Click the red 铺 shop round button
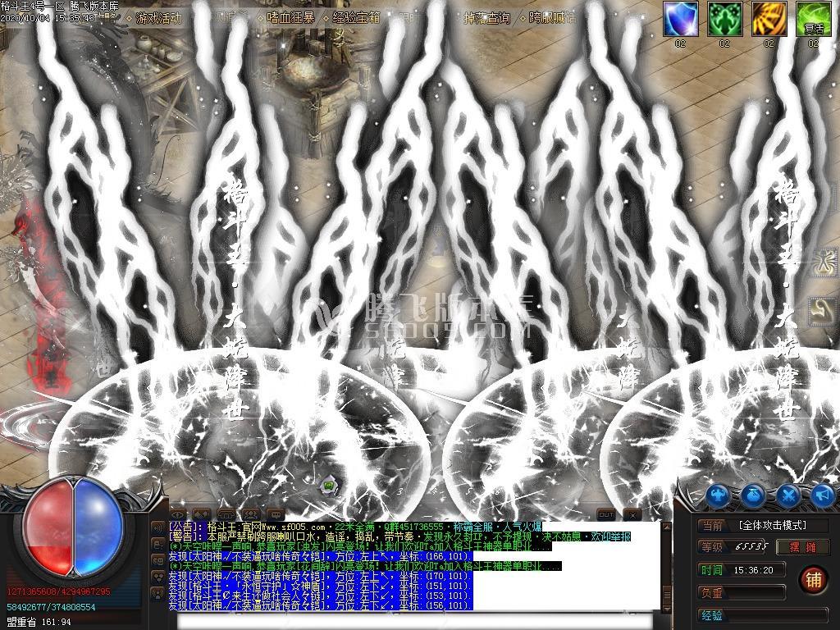Viewport: 840px width, 630px height. click(x=813, y=580)
